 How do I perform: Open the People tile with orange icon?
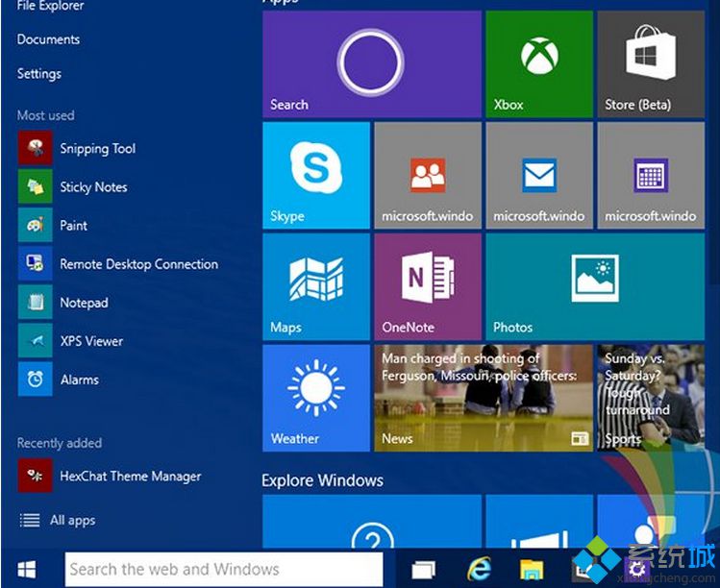[x=428, y=176]
